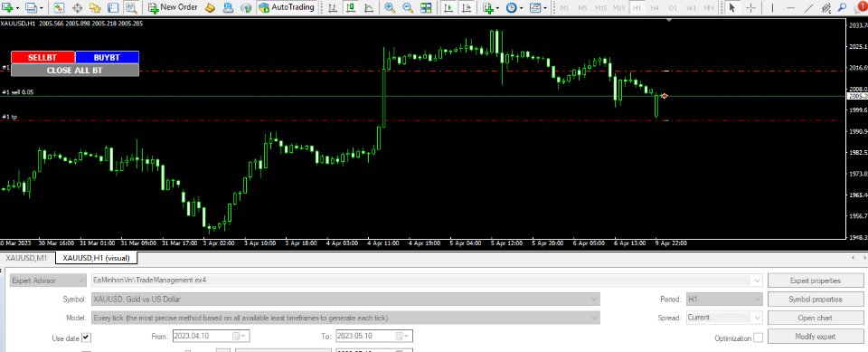868x352 pixels.
Task: Select the vertical line drawing tool
Action: point(772,8)
